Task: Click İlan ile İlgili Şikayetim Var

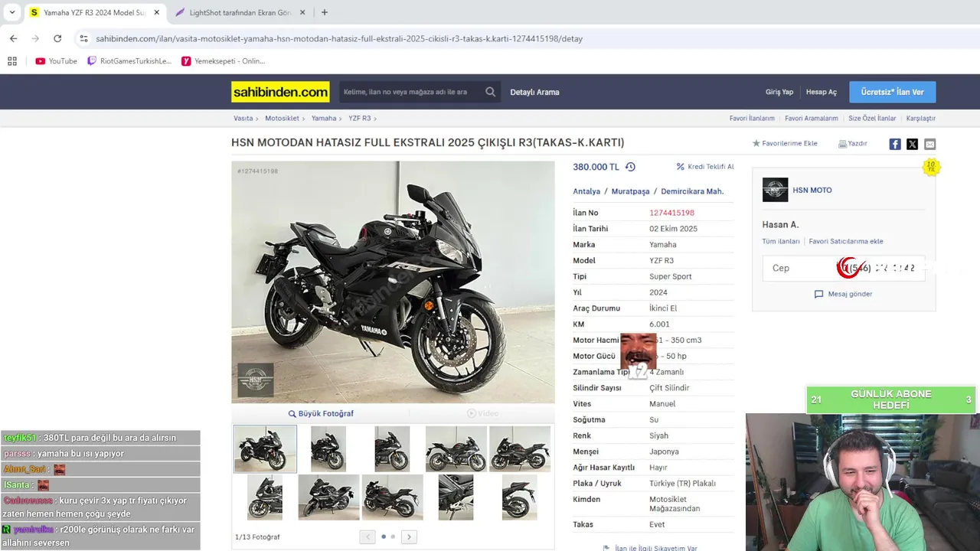Action: pos(650,548)
